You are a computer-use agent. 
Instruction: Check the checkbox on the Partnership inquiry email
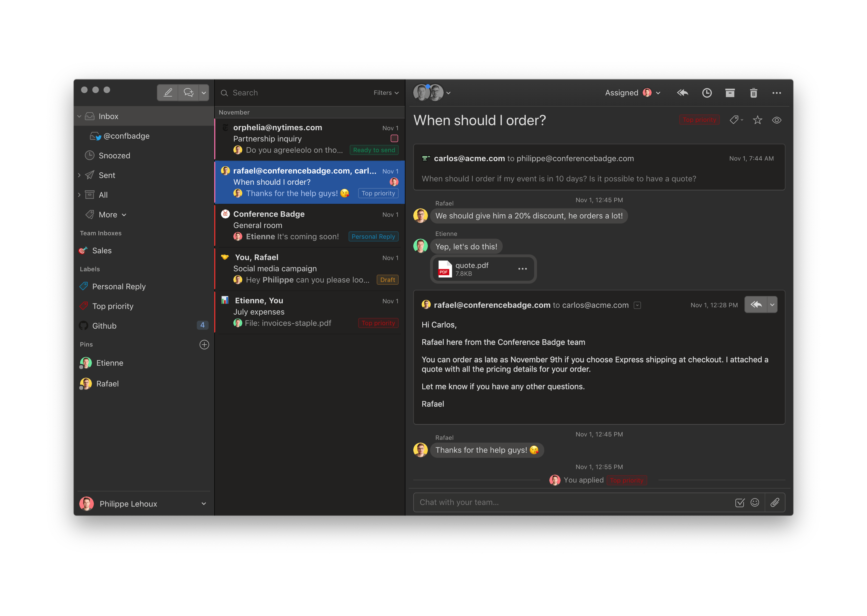pos(394,138)
